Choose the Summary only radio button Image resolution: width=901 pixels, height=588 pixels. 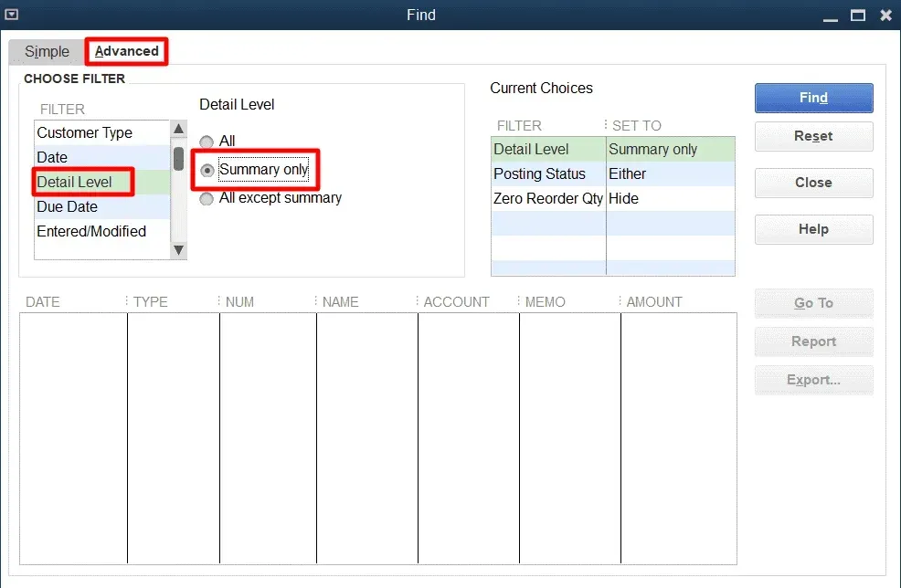[x=207, y=170]
